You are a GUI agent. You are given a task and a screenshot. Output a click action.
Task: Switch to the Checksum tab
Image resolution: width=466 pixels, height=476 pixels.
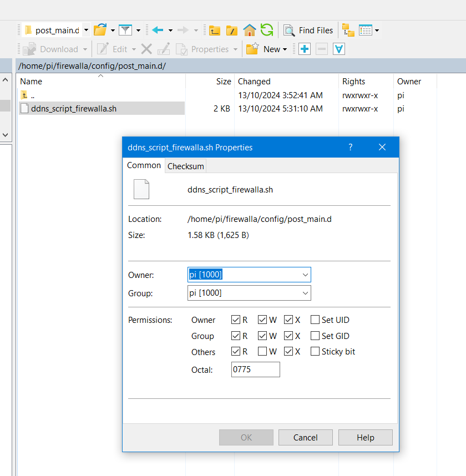coord(186,166)
